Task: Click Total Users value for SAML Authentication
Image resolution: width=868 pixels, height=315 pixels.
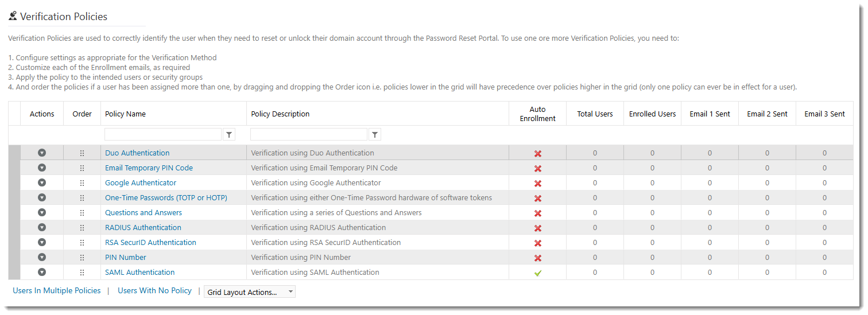Action: (x=595, y=272)
